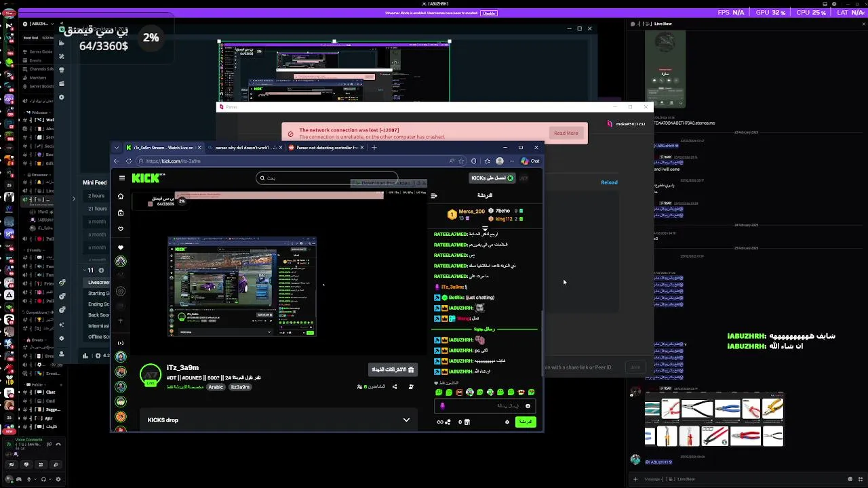Open browser Copilot Chat
The image size is (868, 488).
(530, 161)
